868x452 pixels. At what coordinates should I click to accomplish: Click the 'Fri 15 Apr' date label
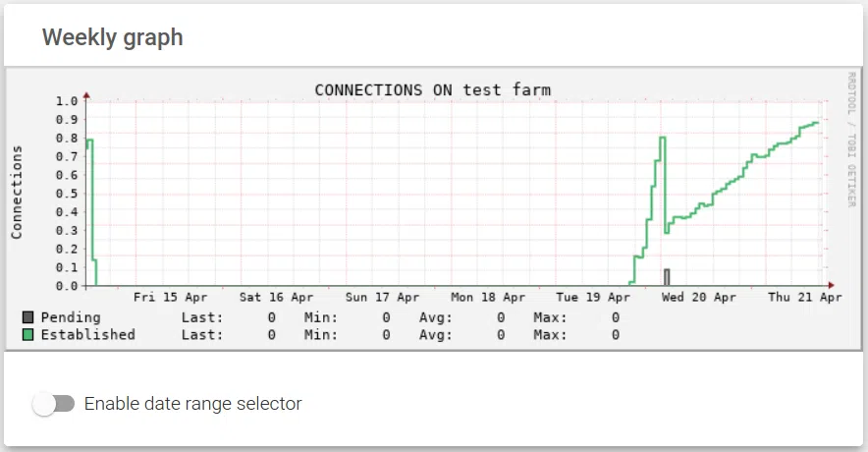[170, 297]
